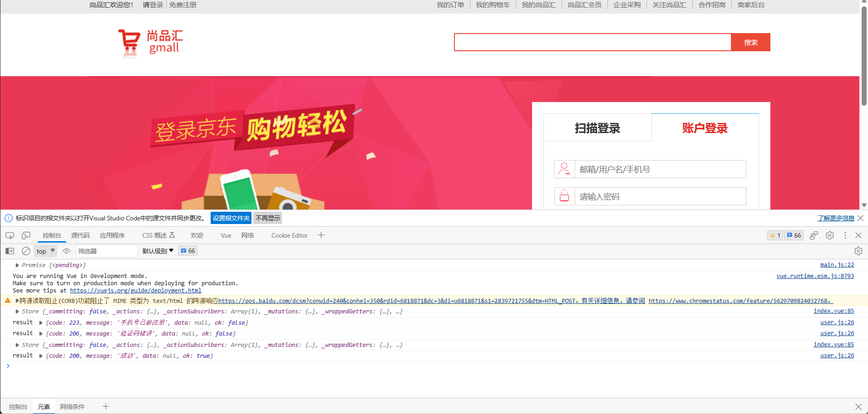
Task: Open the Vue devtools tab
Action: tap(226, 235)
